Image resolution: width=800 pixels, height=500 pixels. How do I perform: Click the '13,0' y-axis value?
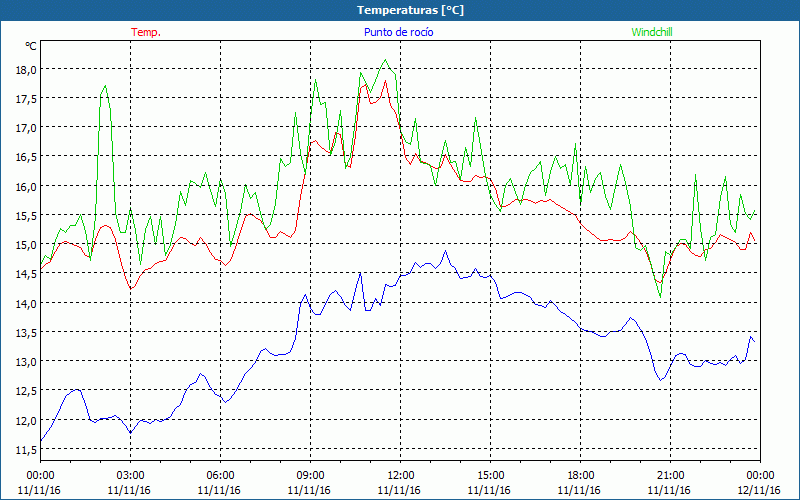point(26,362)
